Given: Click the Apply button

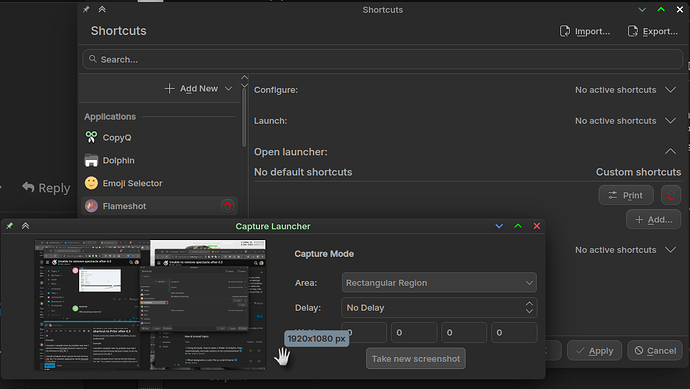Looking at the screenshot, I should (x=595, y=351).
